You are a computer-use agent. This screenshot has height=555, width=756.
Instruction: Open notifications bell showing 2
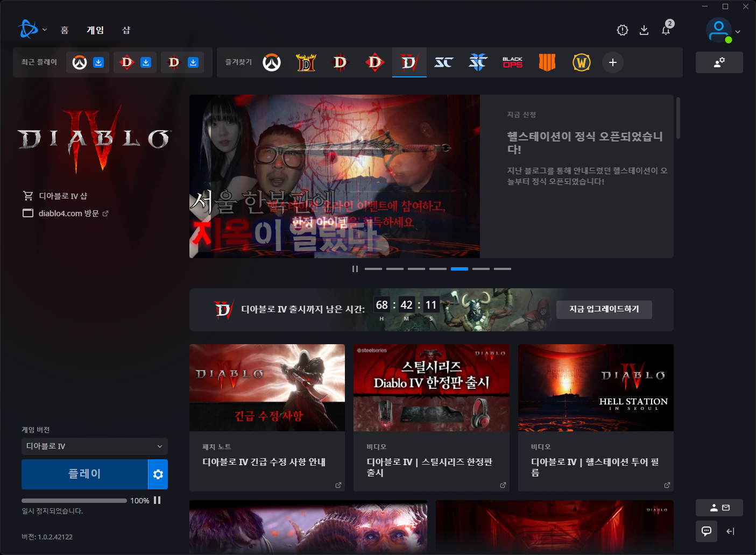coord(666,30)
